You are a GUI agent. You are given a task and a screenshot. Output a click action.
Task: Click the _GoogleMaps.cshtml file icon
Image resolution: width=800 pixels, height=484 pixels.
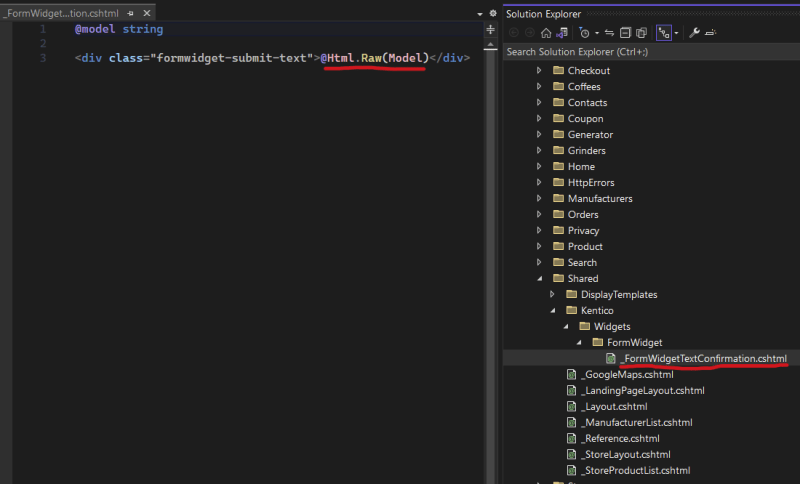571,374
